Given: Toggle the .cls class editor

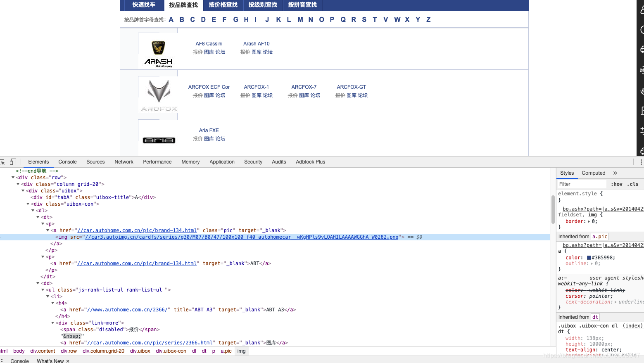Looking at the screenshot, I should (x=633, y=184).
